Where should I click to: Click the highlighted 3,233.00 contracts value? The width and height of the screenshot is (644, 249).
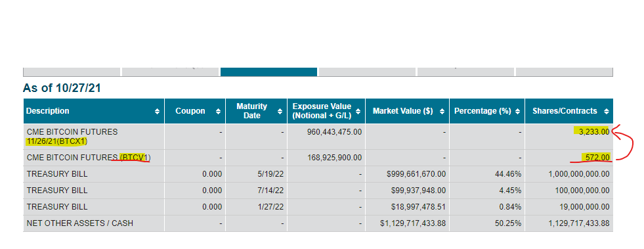point(593,132)
